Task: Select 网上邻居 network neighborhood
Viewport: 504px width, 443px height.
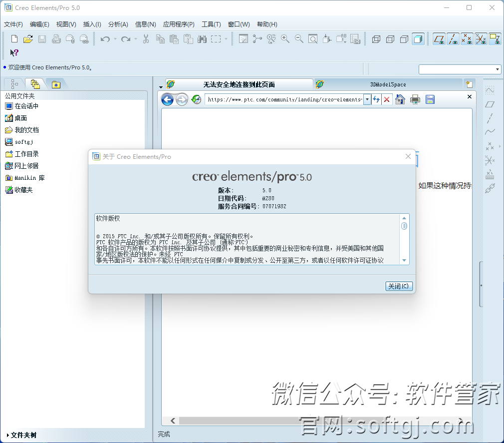Action: tap(22, 166)
